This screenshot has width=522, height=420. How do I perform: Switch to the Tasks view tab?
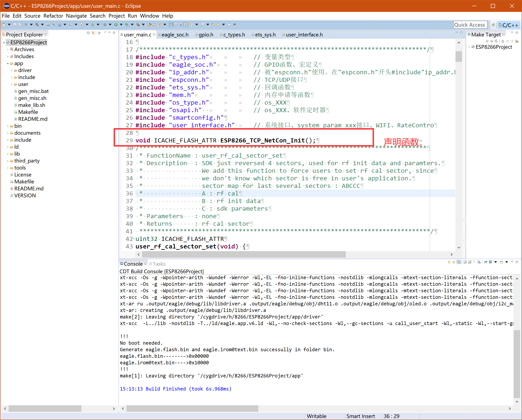pos(159,264)
